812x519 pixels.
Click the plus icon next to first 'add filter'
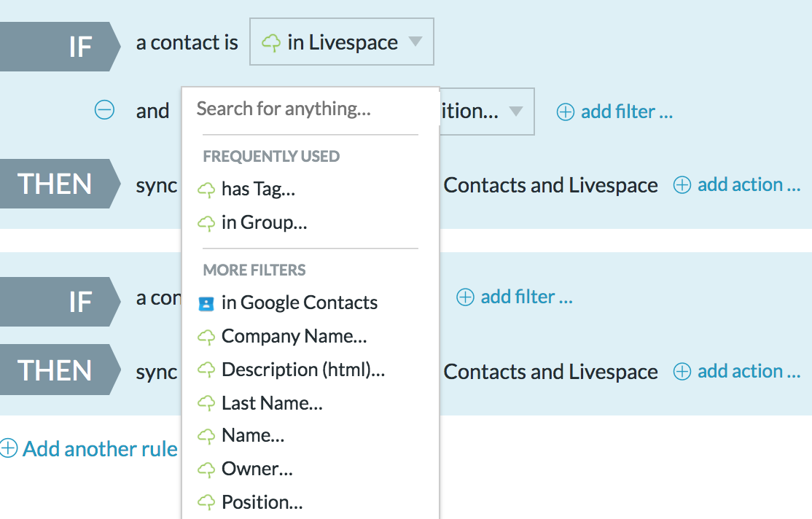[x=566, y=112]
